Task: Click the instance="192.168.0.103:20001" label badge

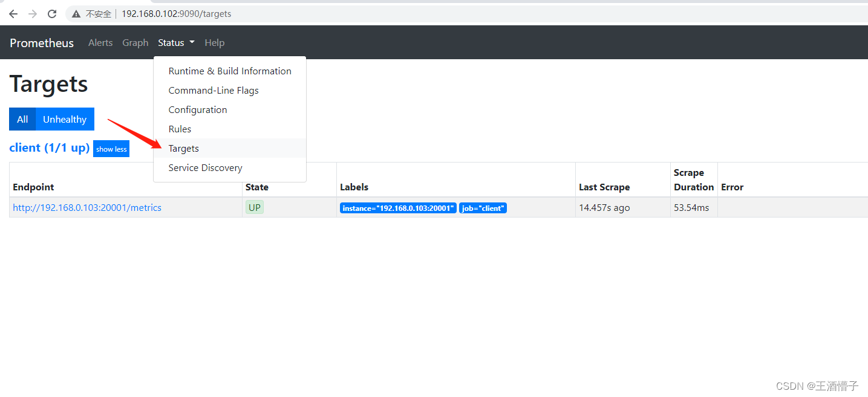Action: click(x=398, y=208)
